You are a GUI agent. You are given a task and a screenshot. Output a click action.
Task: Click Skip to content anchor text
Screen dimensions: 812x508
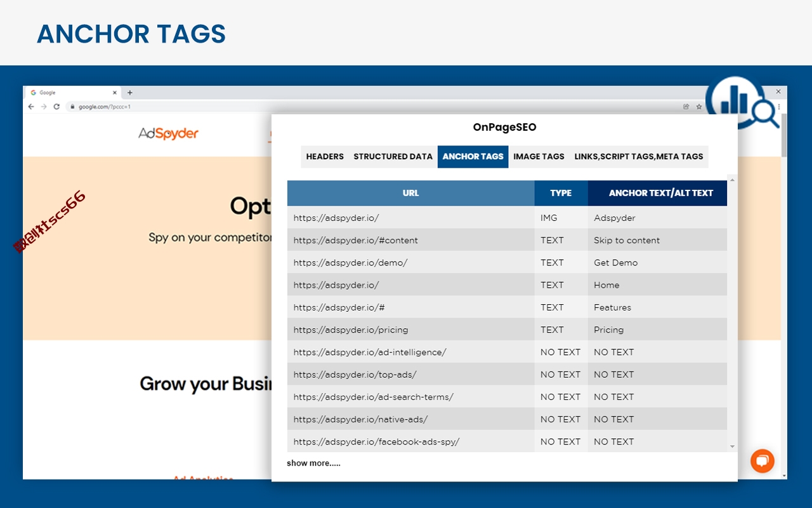(627, 240)
